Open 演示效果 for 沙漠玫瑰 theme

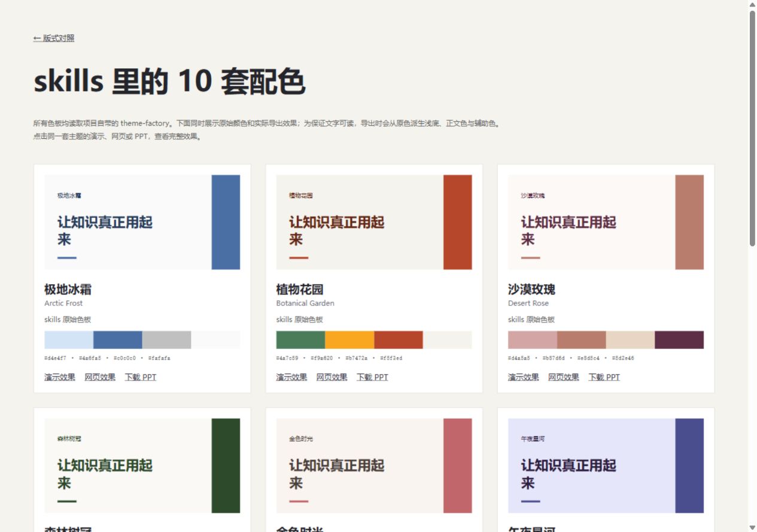[x=524, y=377]
